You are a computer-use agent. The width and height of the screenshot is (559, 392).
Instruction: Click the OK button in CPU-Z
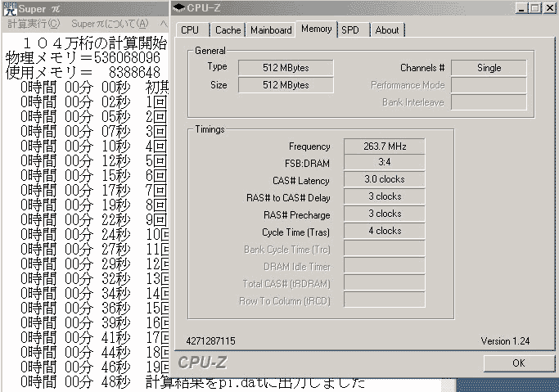pos(519,363)
